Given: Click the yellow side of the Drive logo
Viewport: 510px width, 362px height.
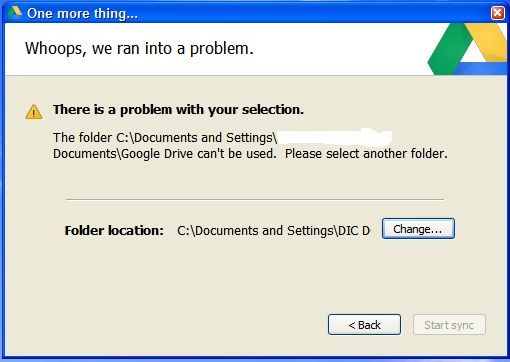Looking at the screenshot, I should [x=488, y=40].
